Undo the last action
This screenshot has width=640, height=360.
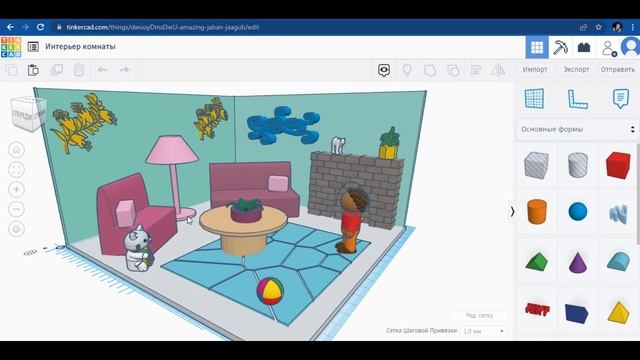pyautogui.click(x=102, y=70)
